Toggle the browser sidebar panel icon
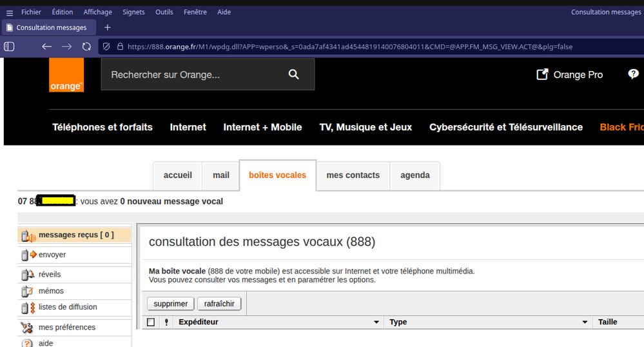The width and height of the screenshot is (644, 347). (9, 46)
